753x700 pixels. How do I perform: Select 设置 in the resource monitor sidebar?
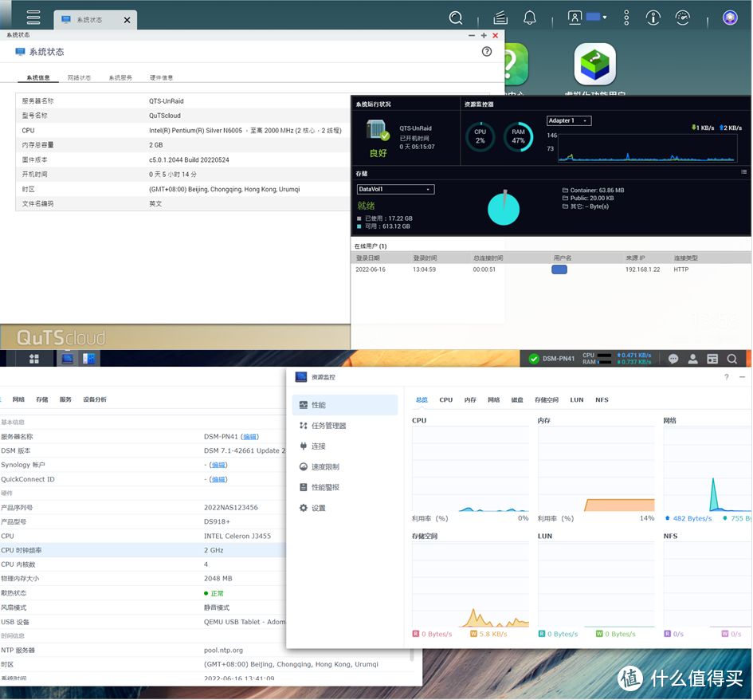pyautogui.click(x=345, y=509)
